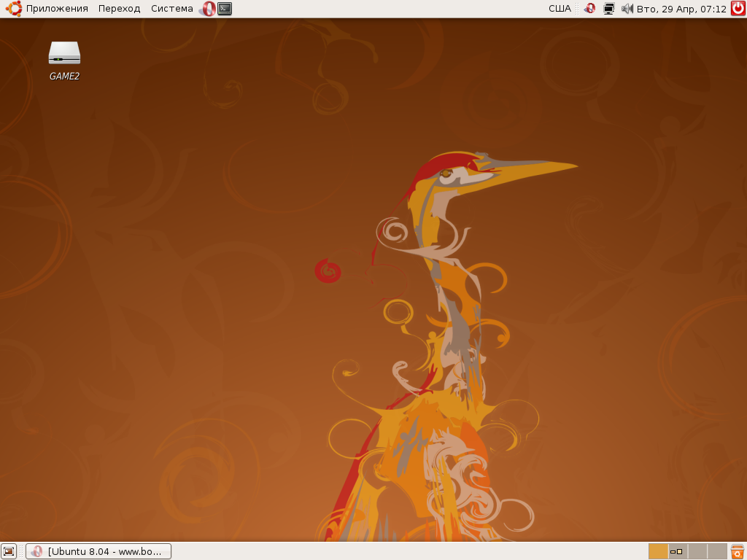
Task: Open the Система menu
Action: (x=172, y=9)
